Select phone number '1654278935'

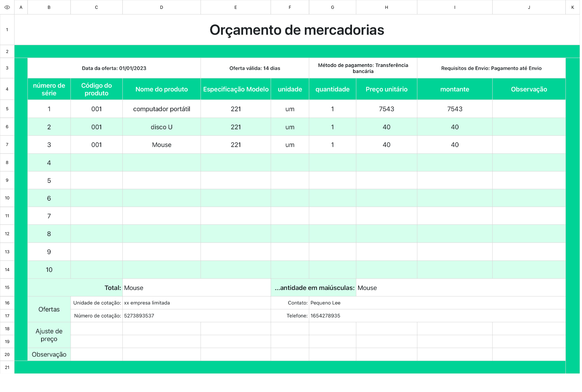pyautogui.click(x=437, y=315)
